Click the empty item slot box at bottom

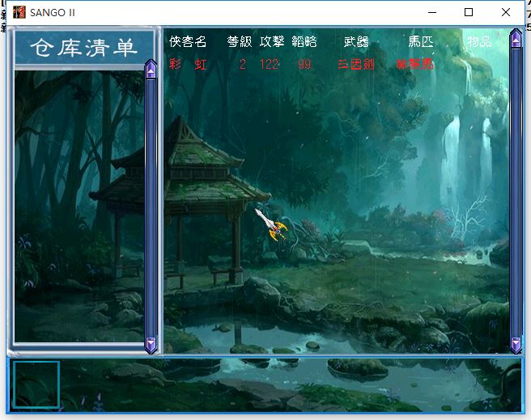[x=36, y=384]
